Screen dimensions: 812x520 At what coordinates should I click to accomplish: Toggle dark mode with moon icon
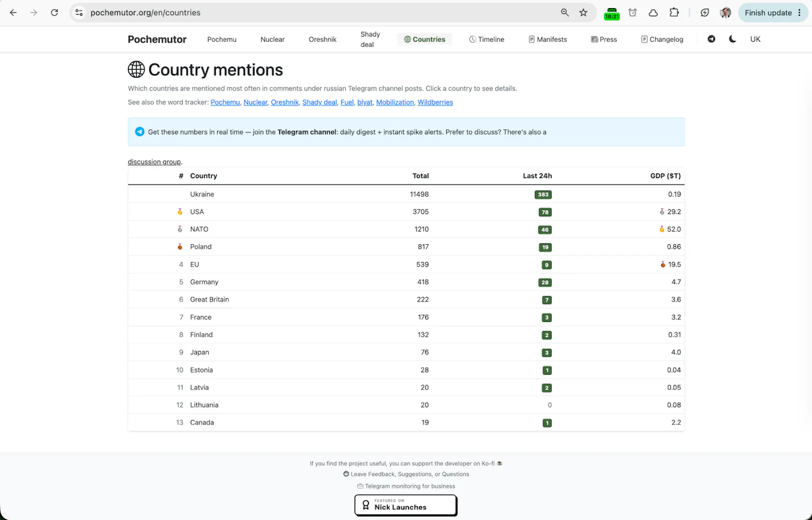point(732,39)
